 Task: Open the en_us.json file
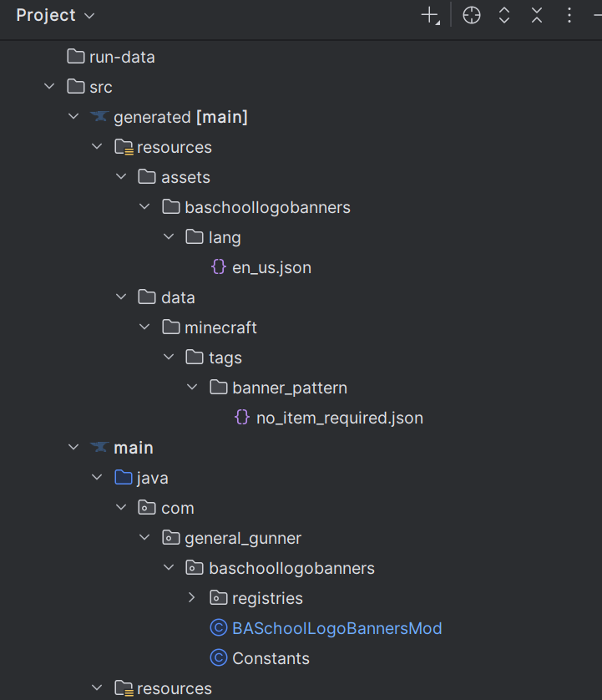[261, 267]
